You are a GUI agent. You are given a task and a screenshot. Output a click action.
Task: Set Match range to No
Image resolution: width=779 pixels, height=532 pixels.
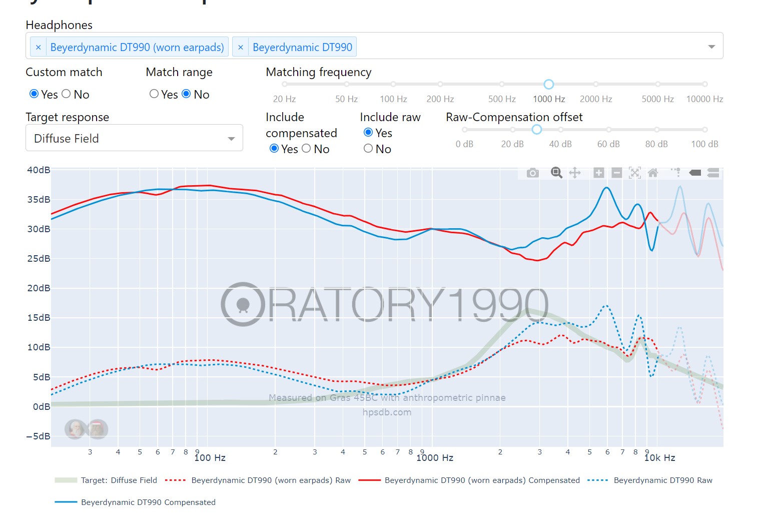click(x=186, y=94)
